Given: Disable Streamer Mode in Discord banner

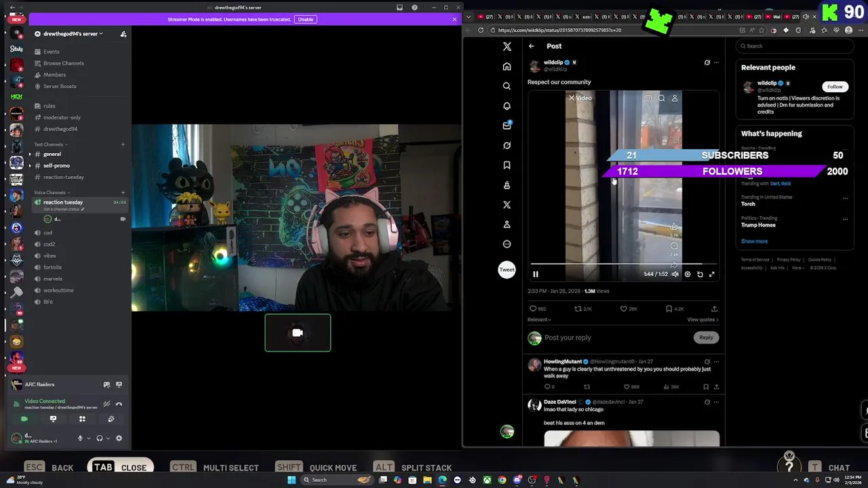Looking at the screenshot, I should pos(306,19).
